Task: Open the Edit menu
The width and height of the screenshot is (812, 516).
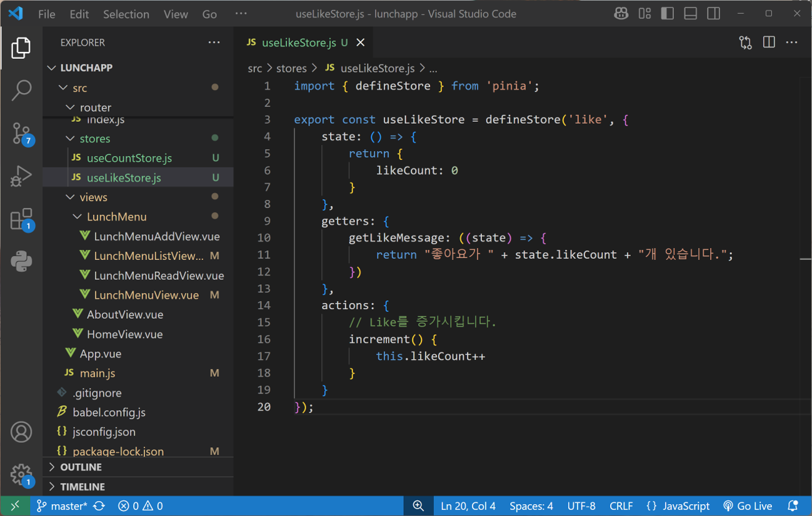Action: click(x=79, y=14)
